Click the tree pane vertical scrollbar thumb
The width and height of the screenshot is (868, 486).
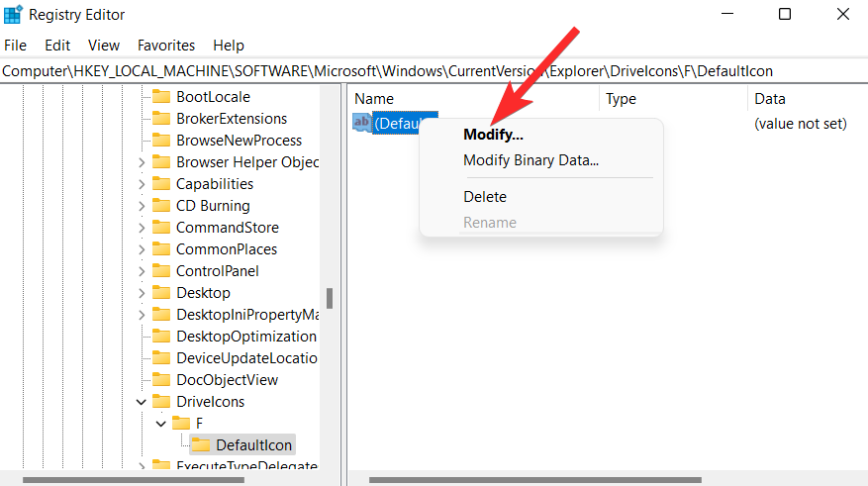pyautogui.click(x=330, y=298)
